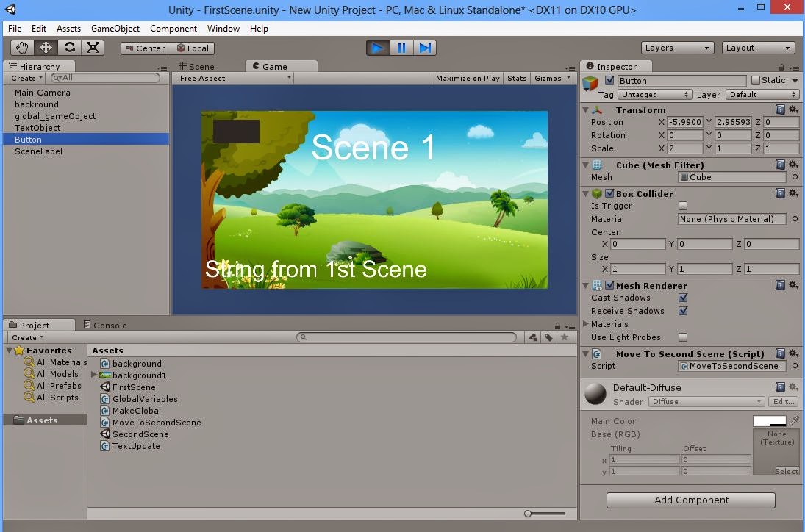Click the Add Component button

pyautogui.click(x=690, y=500)
